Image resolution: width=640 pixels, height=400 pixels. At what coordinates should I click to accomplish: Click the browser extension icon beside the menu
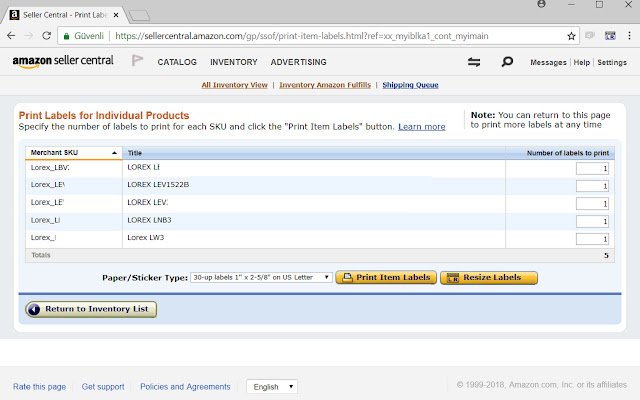click(x=610, y=36)
